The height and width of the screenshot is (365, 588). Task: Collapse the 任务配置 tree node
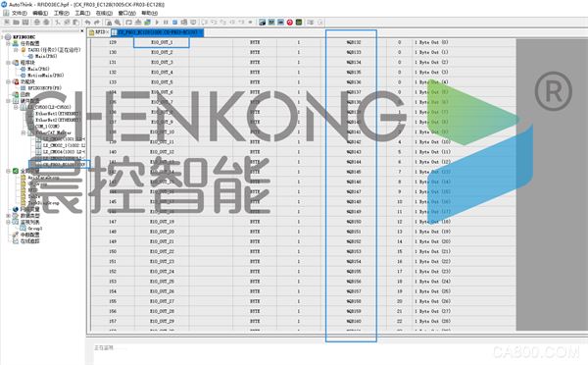8,43
